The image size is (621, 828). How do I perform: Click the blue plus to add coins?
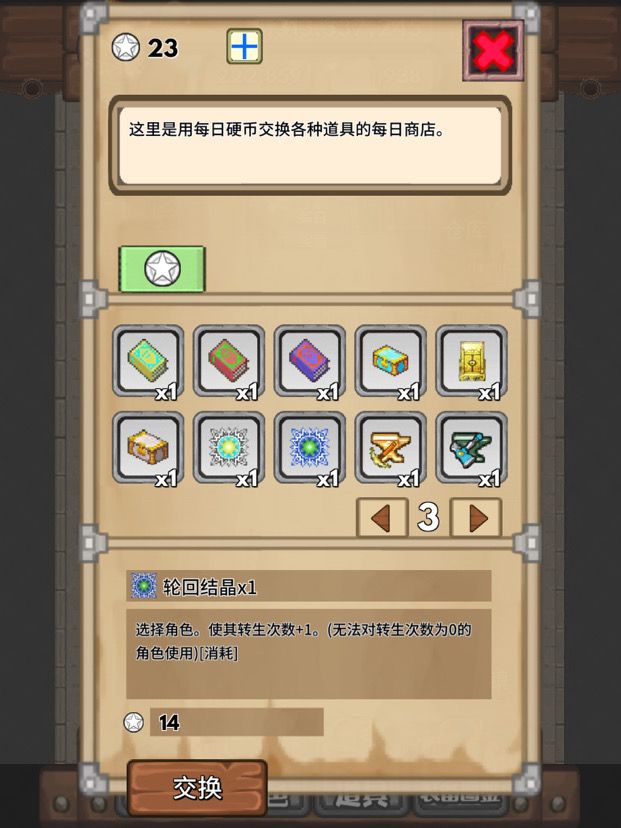[x=244, y=46]
